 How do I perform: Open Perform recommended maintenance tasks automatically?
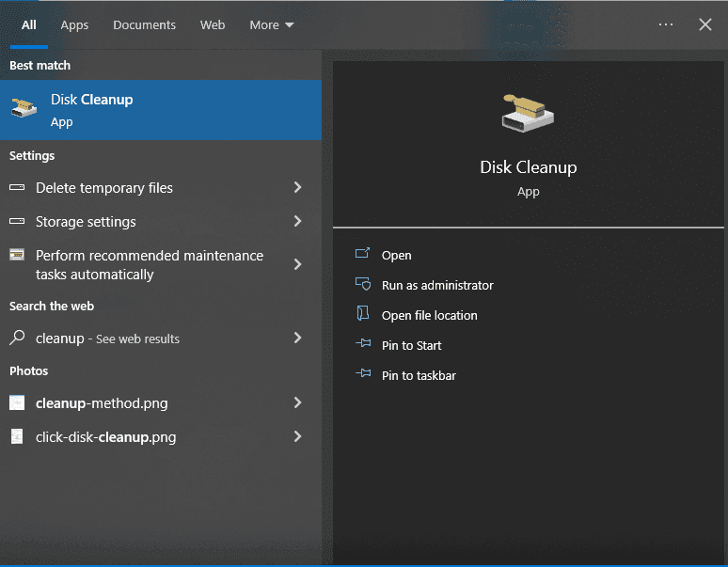click(161, 264)
